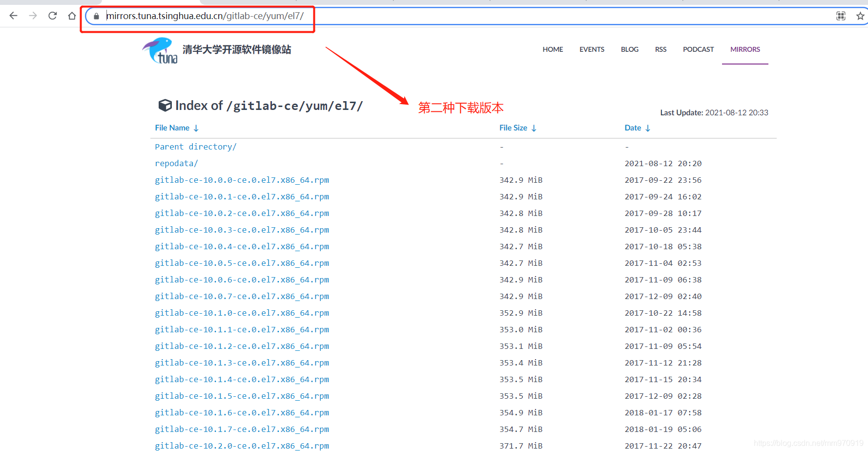Download gitlab-ce-10.1.2-ce.0.el7.x86_64.rpm

tap(242, 346)
